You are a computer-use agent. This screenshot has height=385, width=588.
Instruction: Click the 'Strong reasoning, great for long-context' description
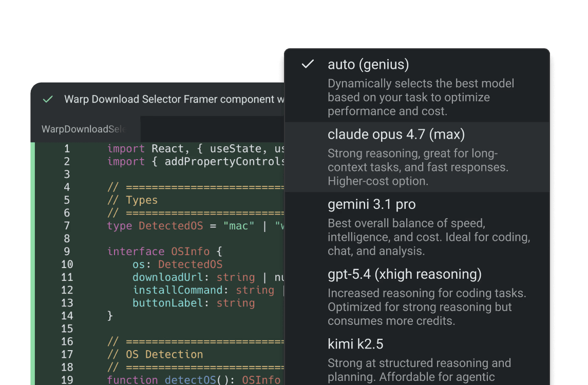[418, 167]
